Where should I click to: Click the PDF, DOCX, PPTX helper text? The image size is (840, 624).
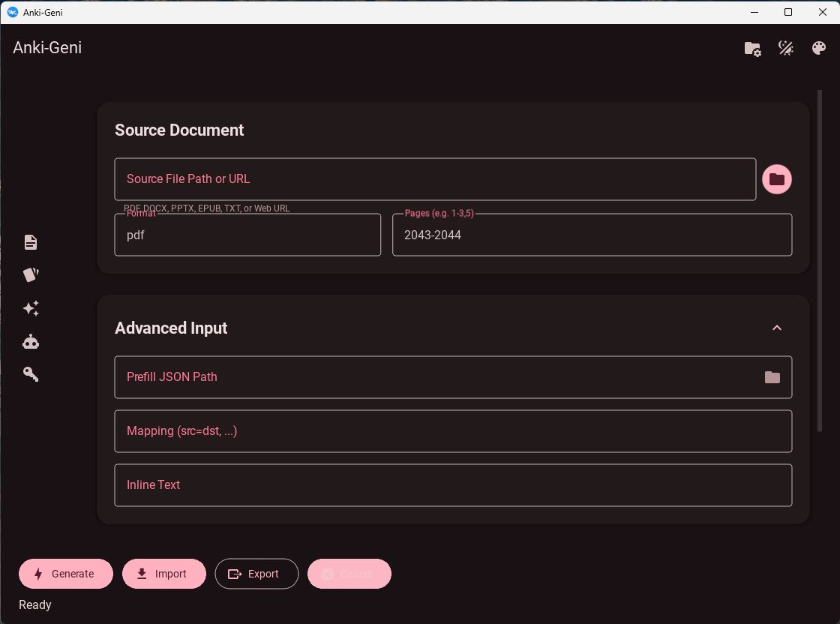(x=207, y=208)
